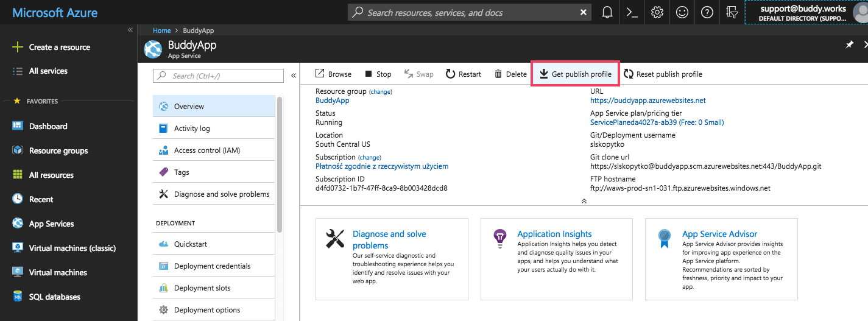Change the resource group
Screen dimensions: 868x321
[x=381, y=91]
